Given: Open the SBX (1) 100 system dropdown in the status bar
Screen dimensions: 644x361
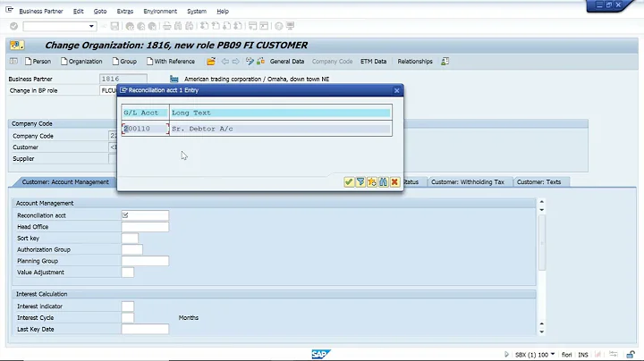Looking at the screenshot, I should [x=553, y=354].
